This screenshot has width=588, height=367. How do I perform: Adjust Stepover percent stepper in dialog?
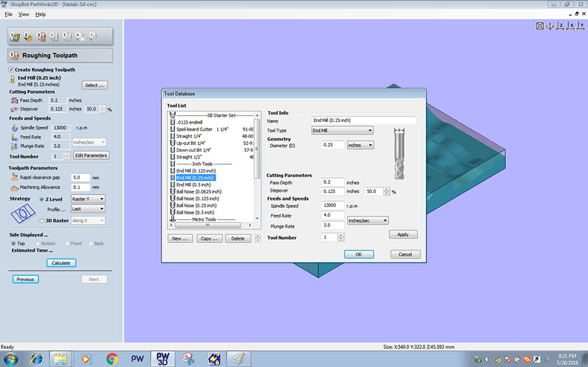(x=387, y=191)
